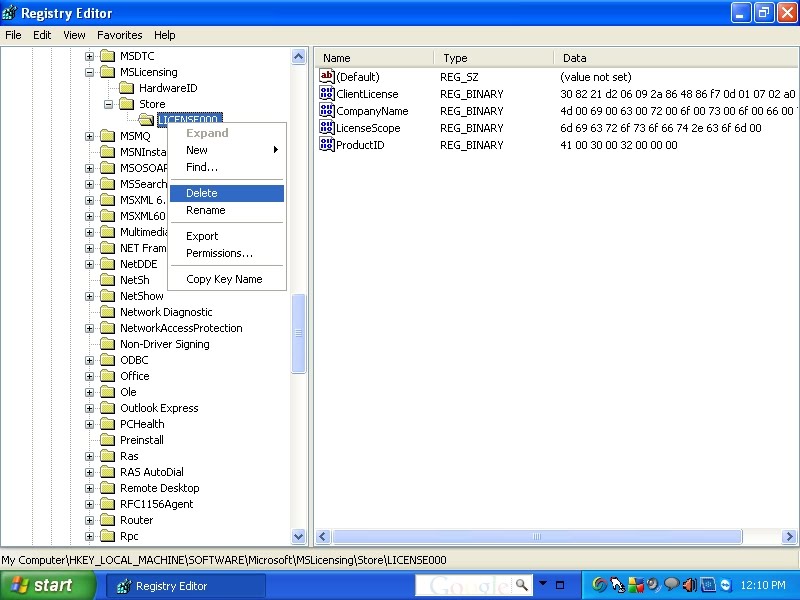Click the Router folder icon
This screenshot has height=600, width=800.
pyautogui.click(x=108, y=520)
